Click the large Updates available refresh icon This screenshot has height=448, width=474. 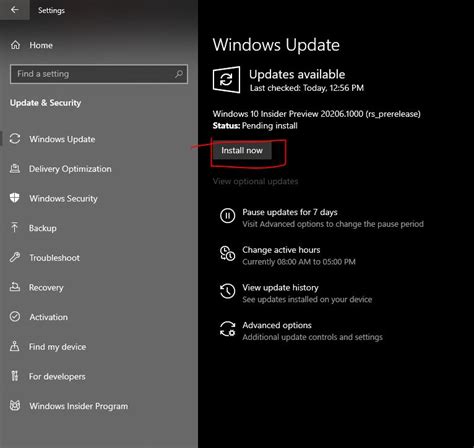click(x=226, y=80)
